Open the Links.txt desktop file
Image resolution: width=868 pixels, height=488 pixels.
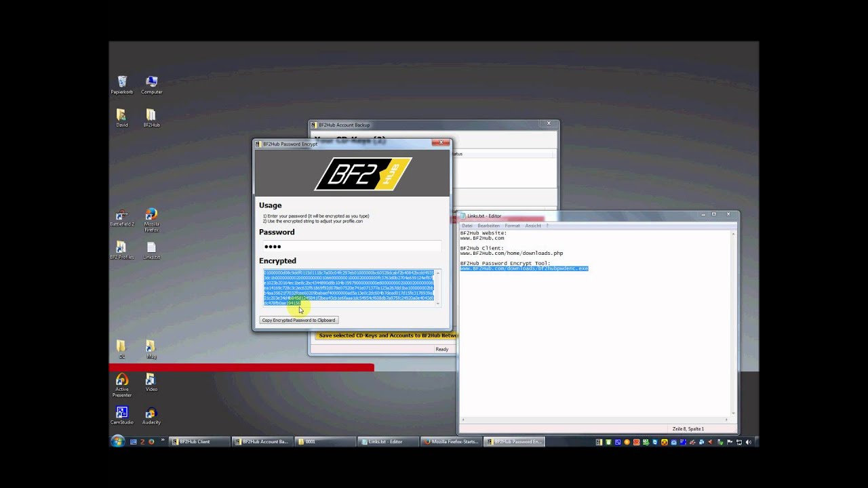click(151, 250)
